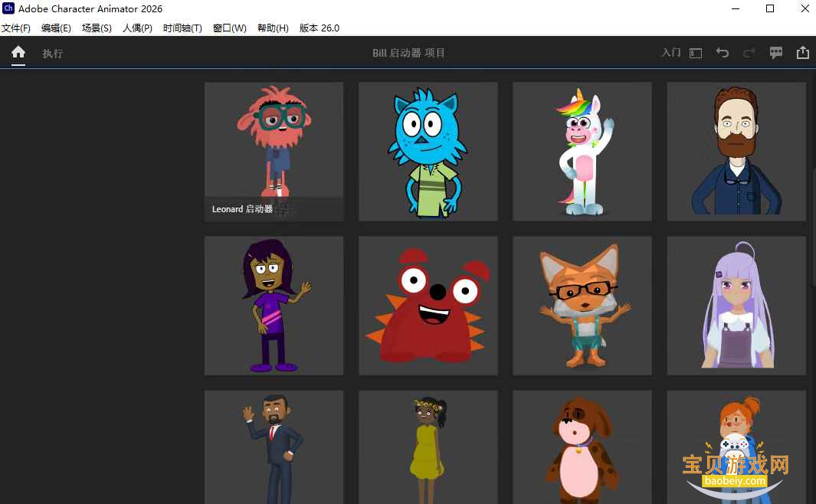Select the red spiky monster puppet thumbnail

pyautogui.click(x=428, y=306)
